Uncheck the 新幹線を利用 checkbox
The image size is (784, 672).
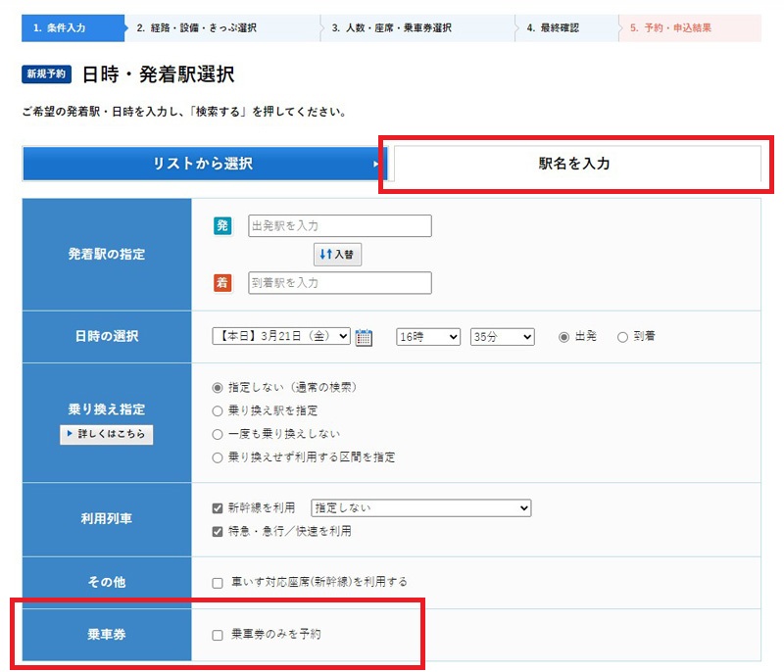point(218,508)
